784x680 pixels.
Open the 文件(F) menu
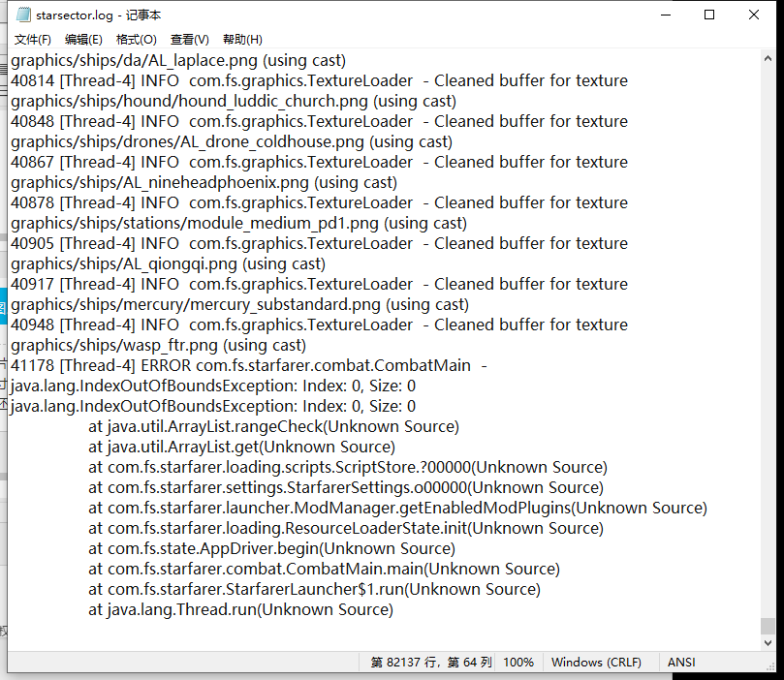point(33,39)
